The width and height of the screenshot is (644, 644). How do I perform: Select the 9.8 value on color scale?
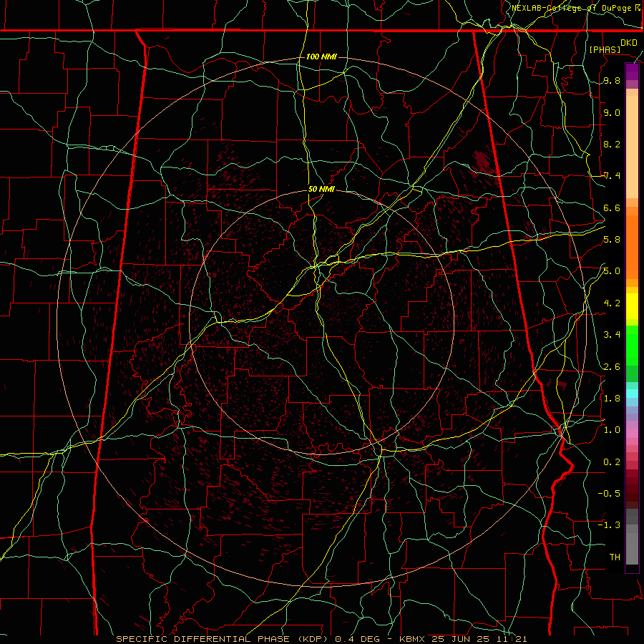[612, 81]
